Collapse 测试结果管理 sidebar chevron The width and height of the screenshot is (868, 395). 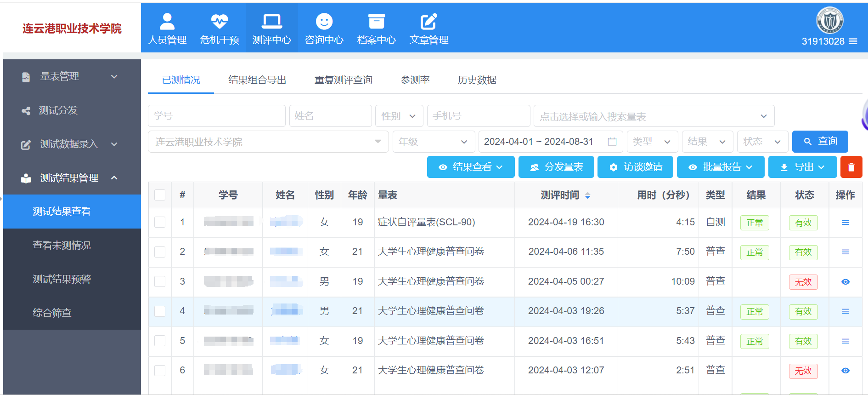pos(114,178)
